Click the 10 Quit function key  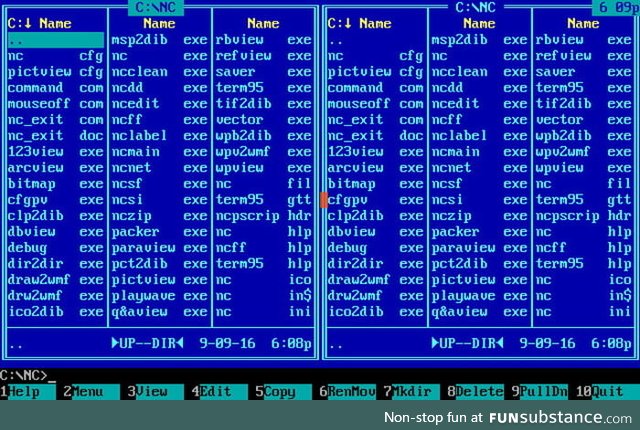(608, 392)
